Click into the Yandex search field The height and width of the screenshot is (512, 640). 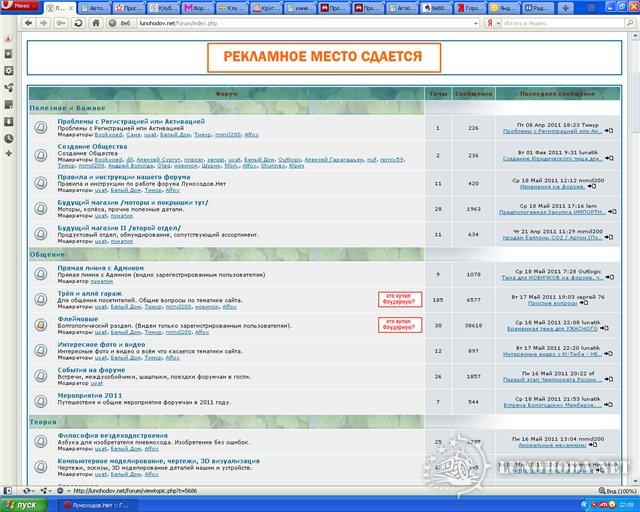click(x=563, y=24)
